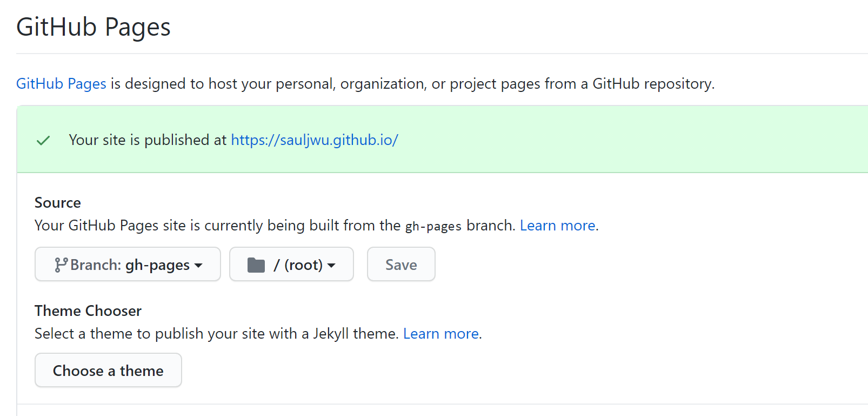
Task: Open the GitHub Pages documentation link
Action: [x=61, y=84]
